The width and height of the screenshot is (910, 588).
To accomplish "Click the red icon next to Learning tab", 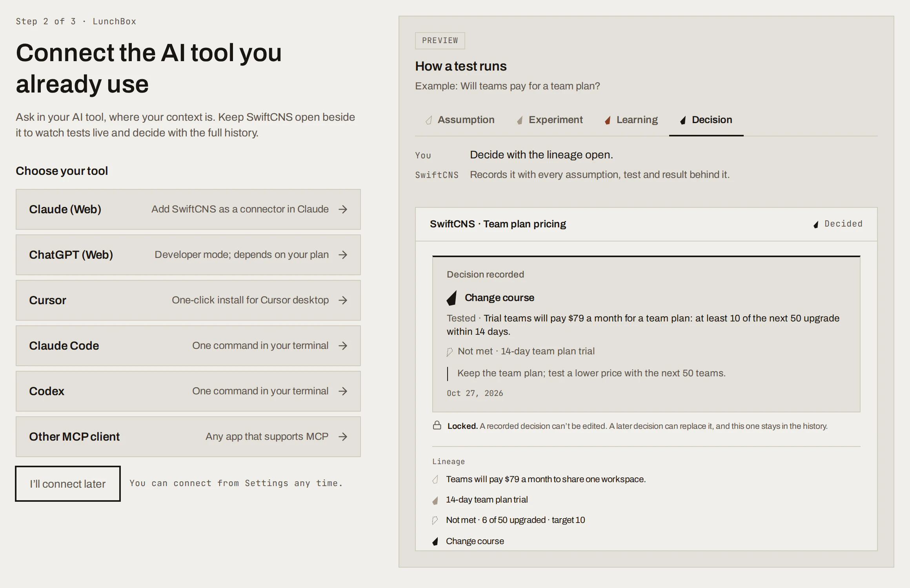I will click(608, 120).
